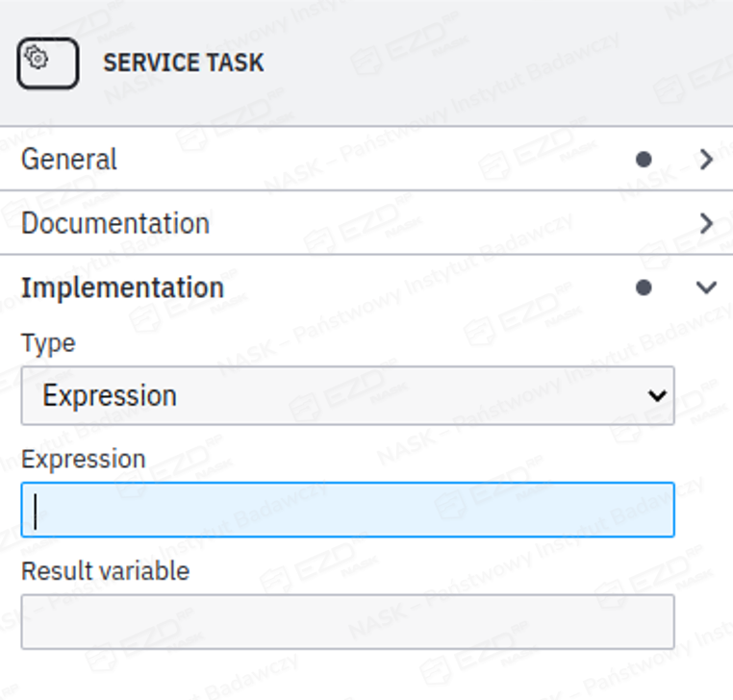Focus the Result variable input field
This screenshot has height=700, width=733.
347,621
